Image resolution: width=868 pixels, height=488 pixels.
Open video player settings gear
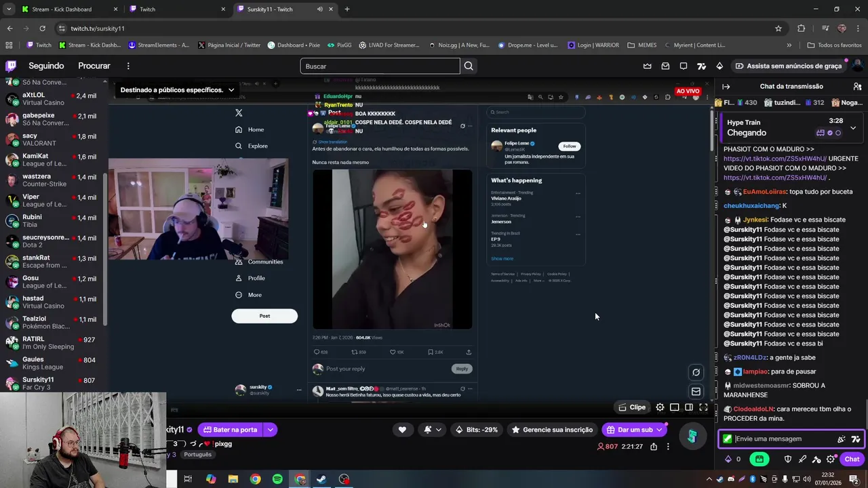coord(660,407)
